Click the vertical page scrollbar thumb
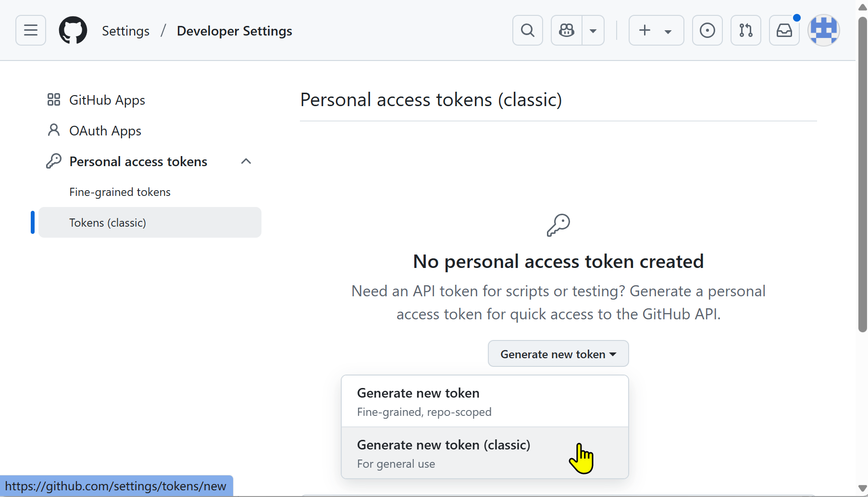 point(862,173)
